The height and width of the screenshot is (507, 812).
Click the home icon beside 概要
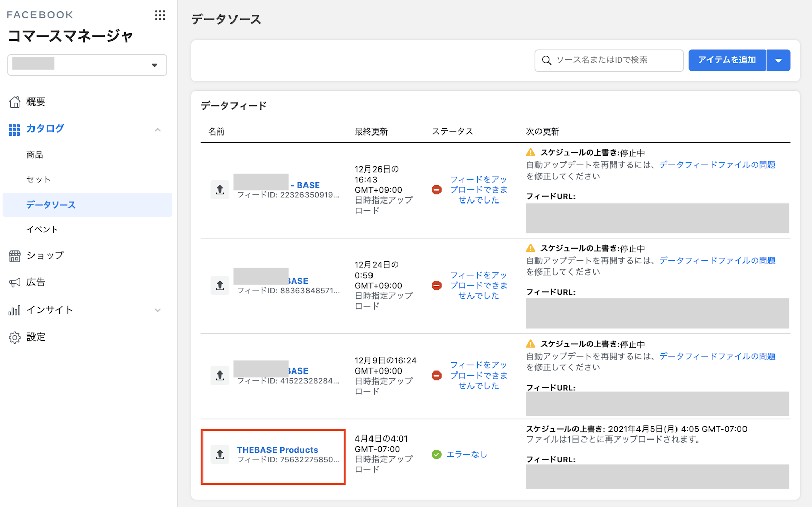(15, 102)
